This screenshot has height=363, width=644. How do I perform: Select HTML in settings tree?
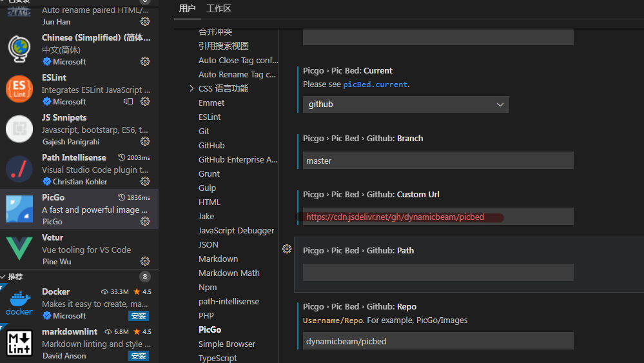210,202
